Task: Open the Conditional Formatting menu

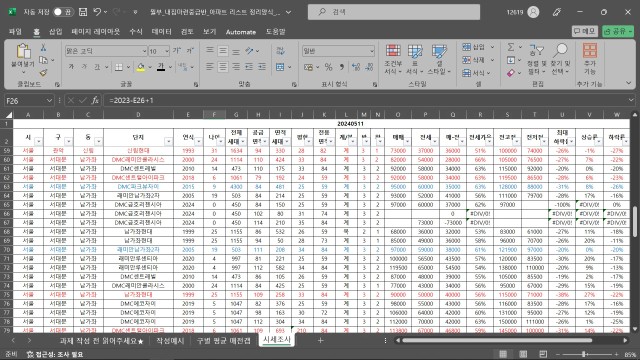Action: tap(393, 60)
